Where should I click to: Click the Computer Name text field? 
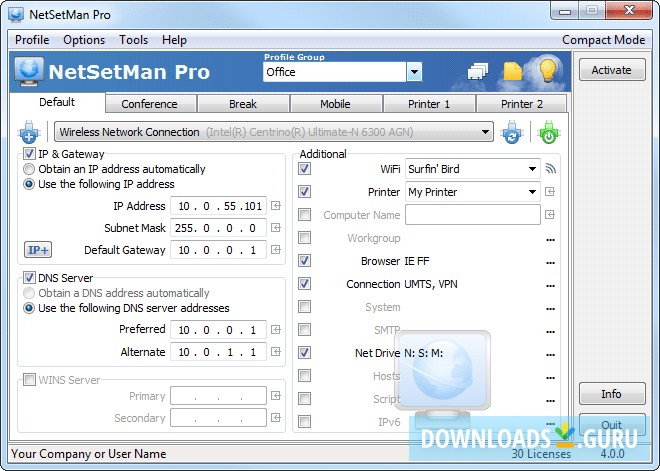[x=473, y=215]
